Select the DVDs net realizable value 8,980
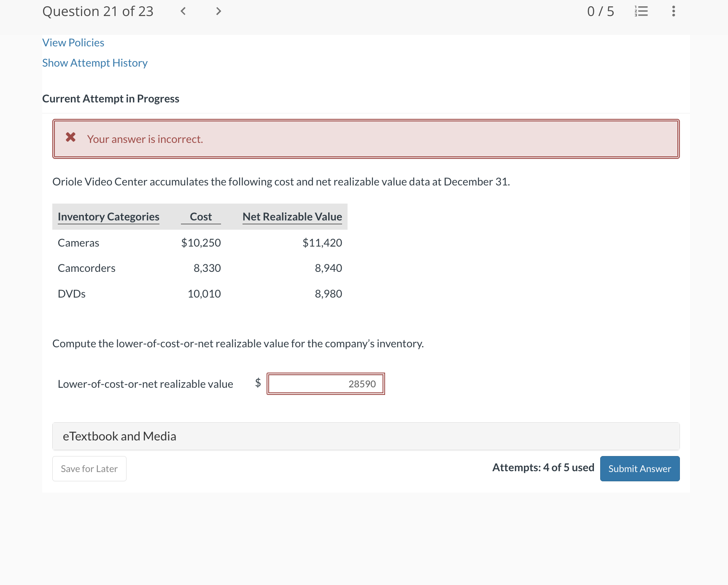The height and width of the screenshot is (585, 728). (x=329, y=294)
